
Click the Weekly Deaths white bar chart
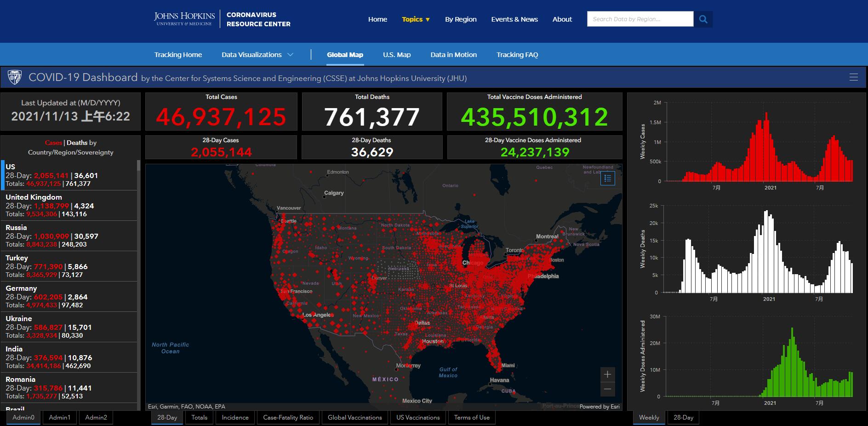coord(759,249)
